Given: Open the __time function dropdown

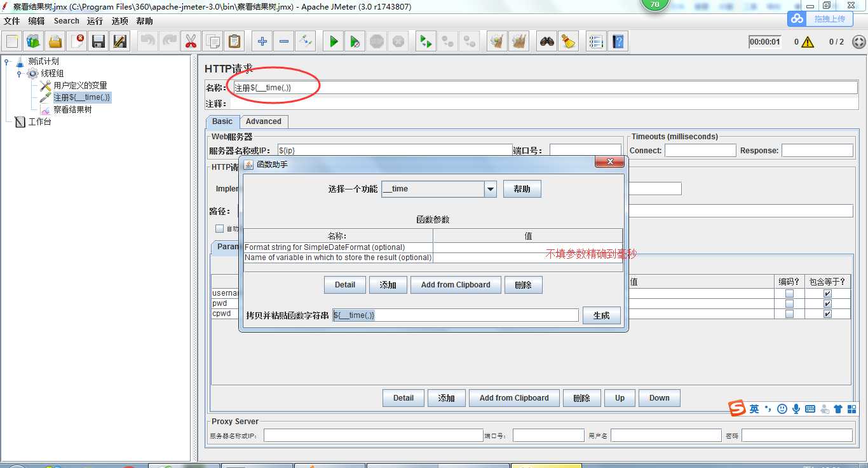Looking at the screenshot, I should tap(490, 189).
